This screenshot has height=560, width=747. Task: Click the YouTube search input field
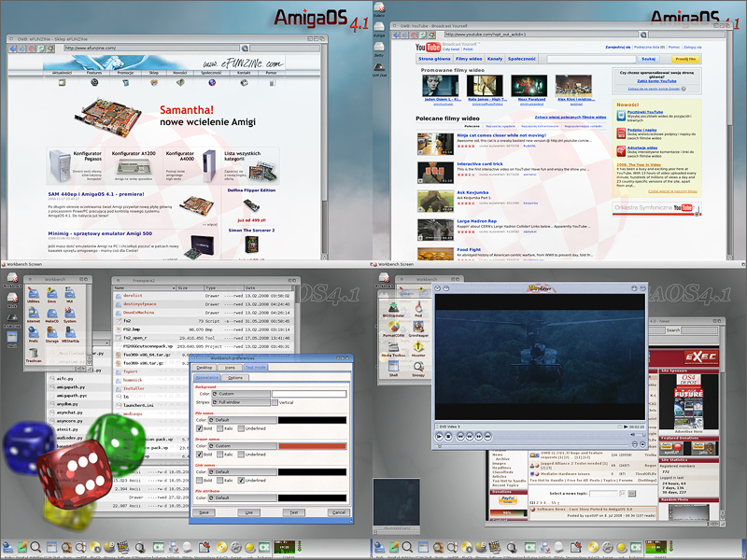tap(591, 59)
